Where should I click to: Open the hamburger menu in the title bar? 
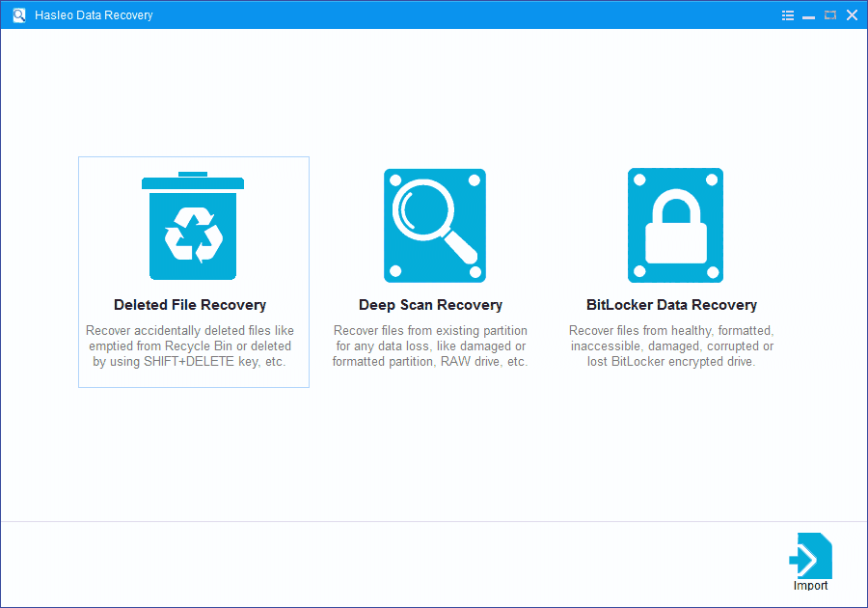click(787, 14)
